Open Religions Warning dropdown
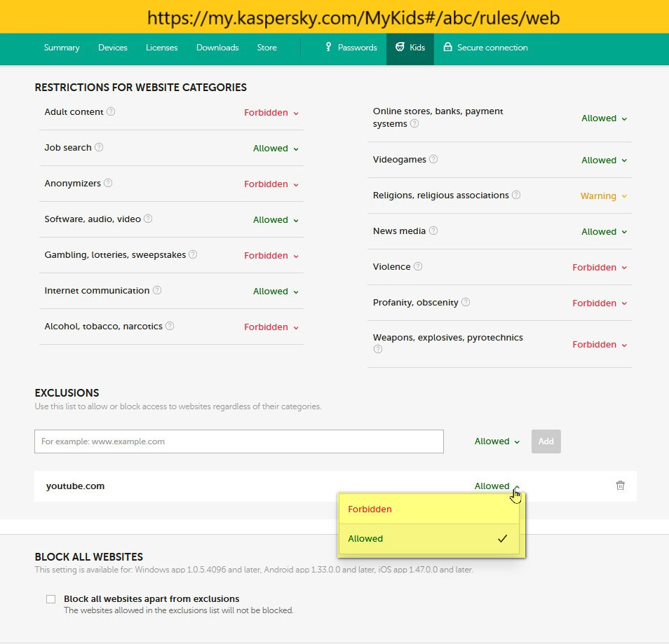669x644 pixels. tap(604, 197)
